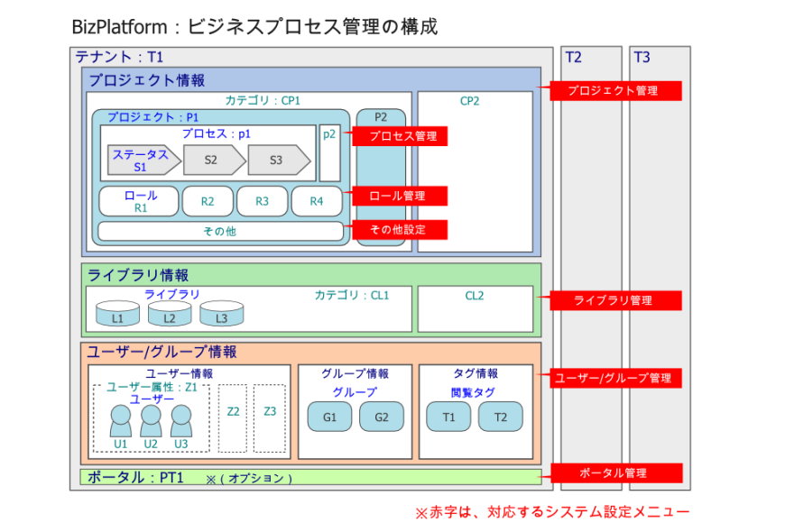Viewport: 794px width, 532px height.
Task: Select the T2 viewing tag box
Action: pyautogui.click(x=500, y=417)
